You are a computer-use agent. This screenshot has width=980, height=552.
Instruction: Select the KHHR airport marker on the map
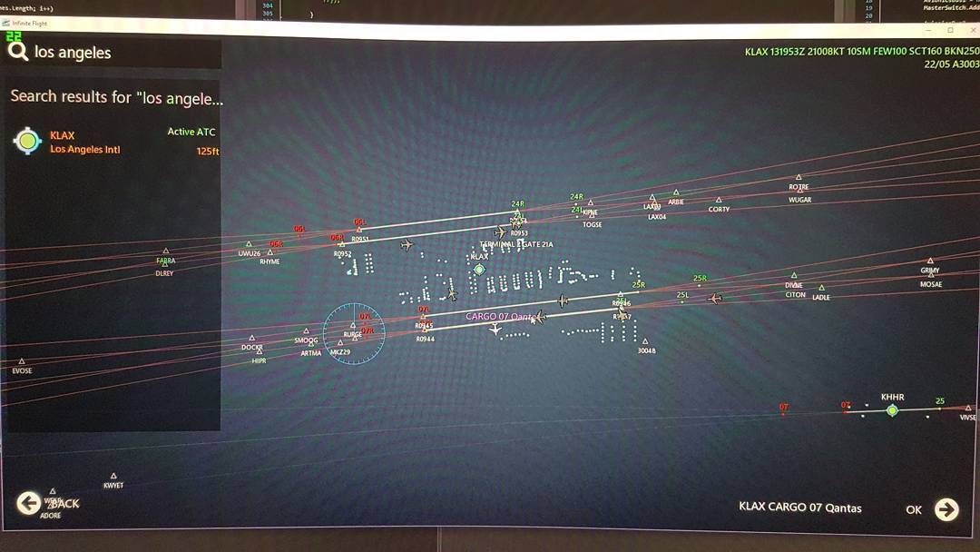(893, 410)
